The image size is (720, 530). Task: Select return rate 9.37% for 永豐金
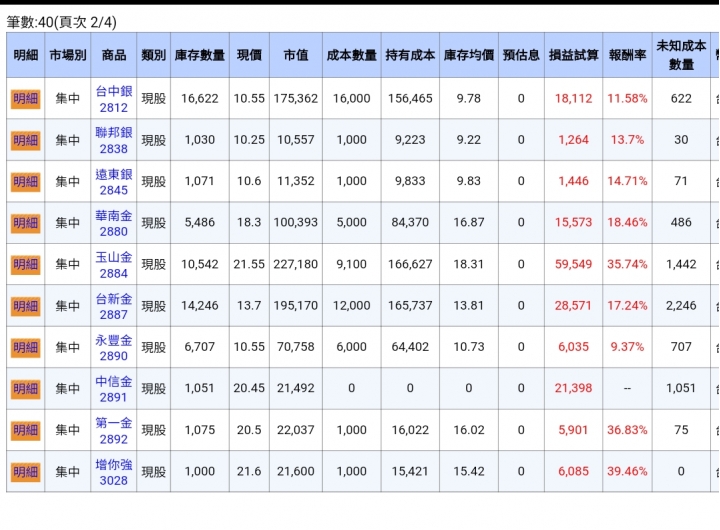pos(627,347)
